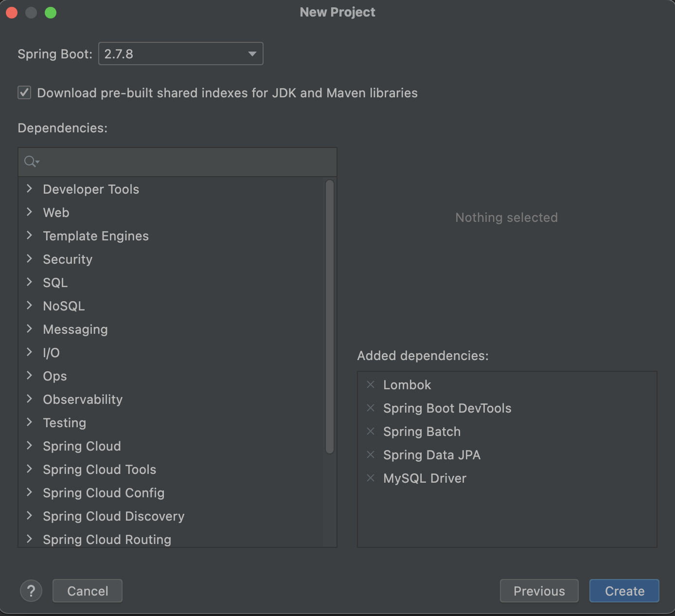
Task: Click the search magnifier icon
Action: 31,161
